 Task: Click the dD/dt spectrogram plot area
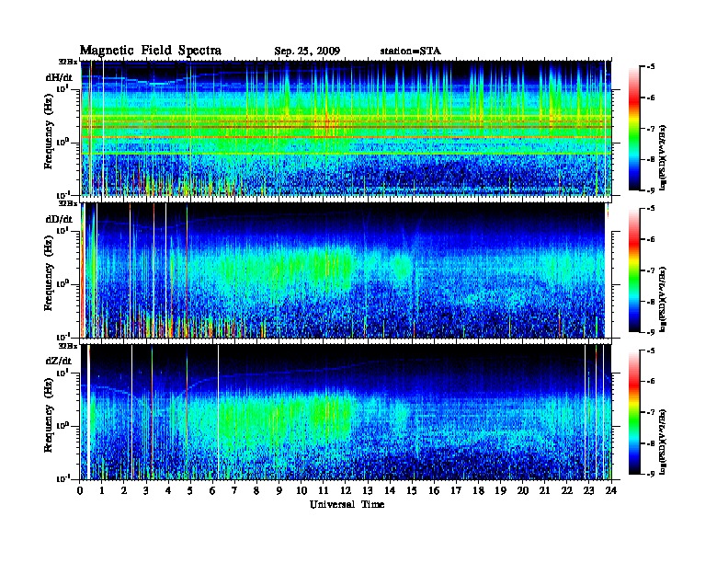346,270
